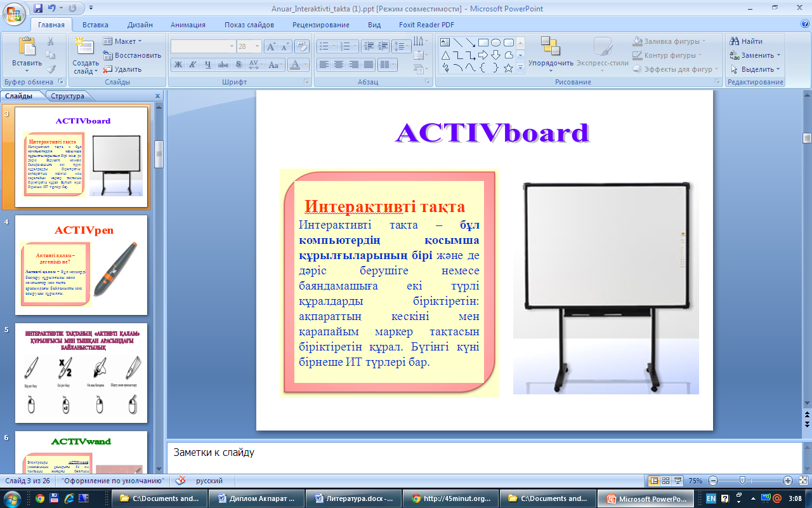Align text left in the Абзац group

coord(324,65)
